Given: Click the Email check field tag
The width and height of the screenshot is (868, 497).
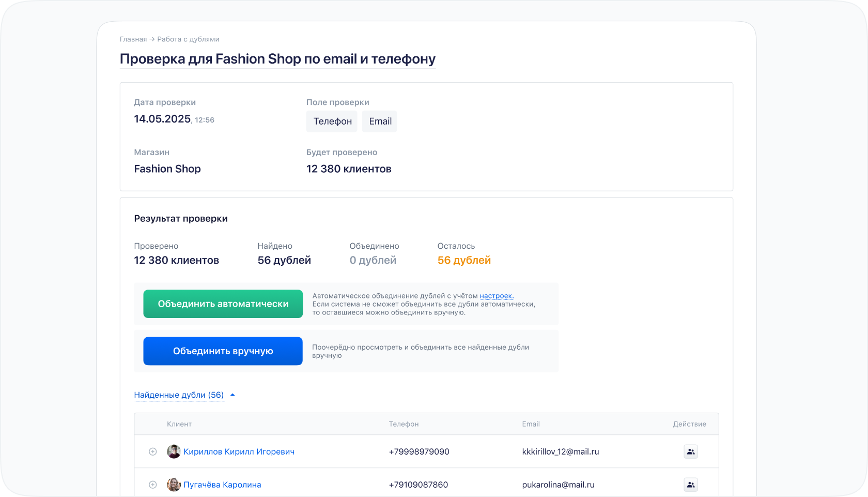Looking at the screenshot, I should pos(380,122).
